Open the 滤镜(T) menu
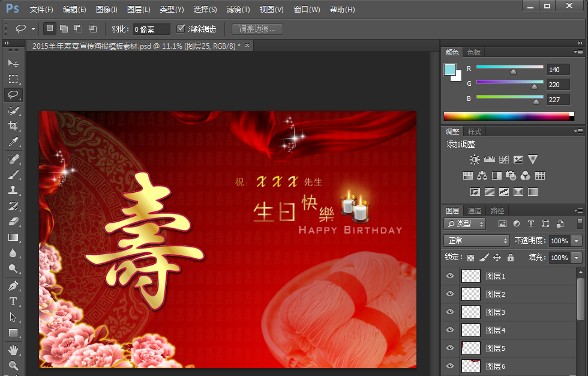This screenshot has width=588, height=376. click(238, 10)
